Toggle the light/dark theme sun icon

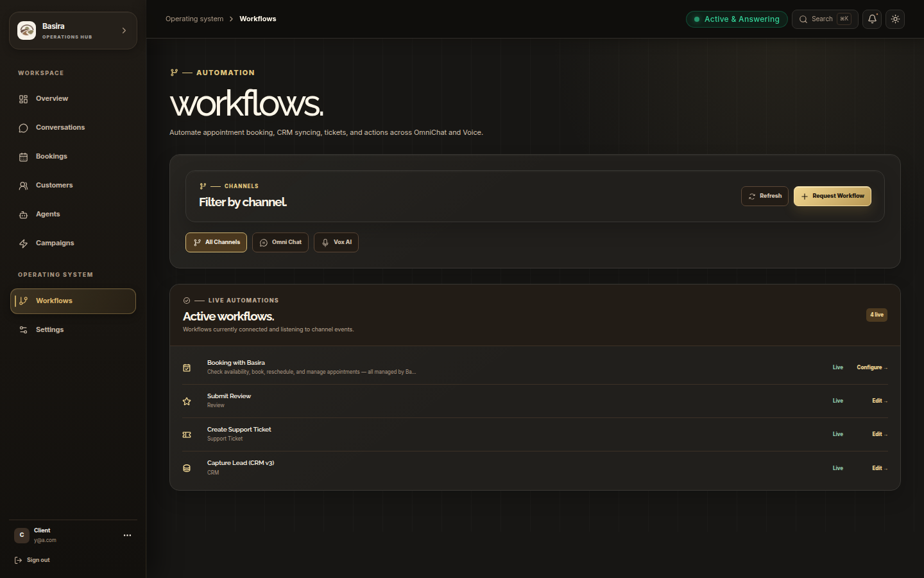coord(895,19)
